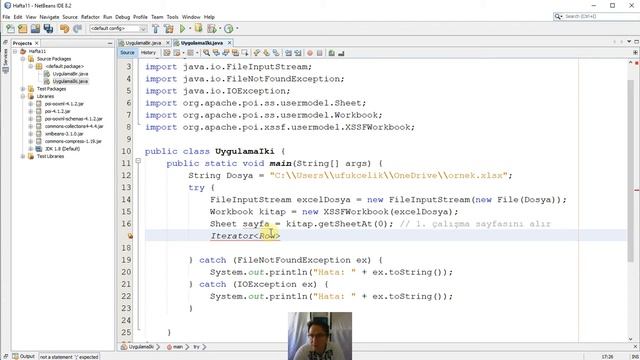Select commons-collections4-4.4.jar in Libraries
This screenshot has height=360, width=640.
(74, 127)
